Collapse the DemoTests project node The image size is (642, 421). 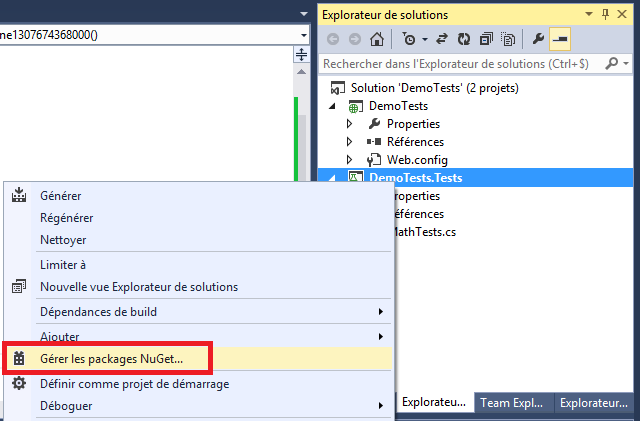332,106
